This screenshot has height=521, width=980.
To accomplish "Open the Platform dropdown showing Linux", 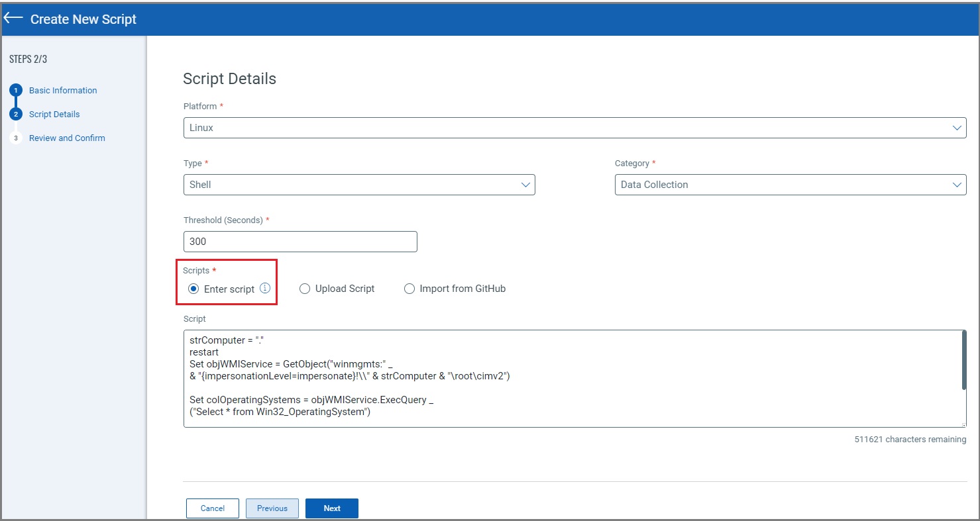I will [x=574, y=128].
